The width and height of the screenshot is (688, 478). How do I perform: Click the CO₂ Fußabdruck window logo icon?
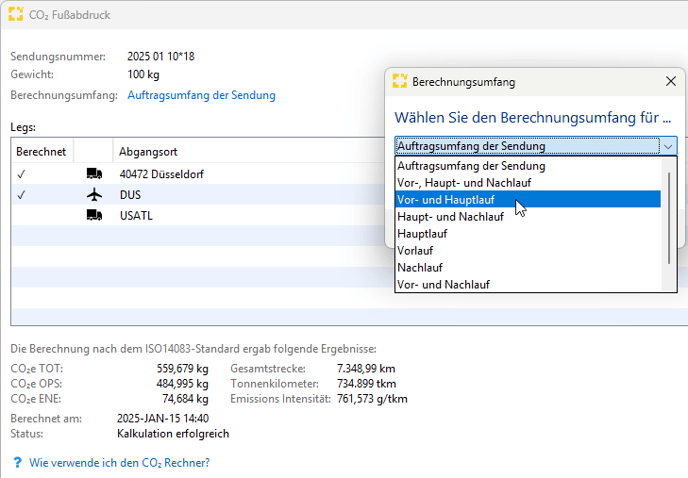16,14
